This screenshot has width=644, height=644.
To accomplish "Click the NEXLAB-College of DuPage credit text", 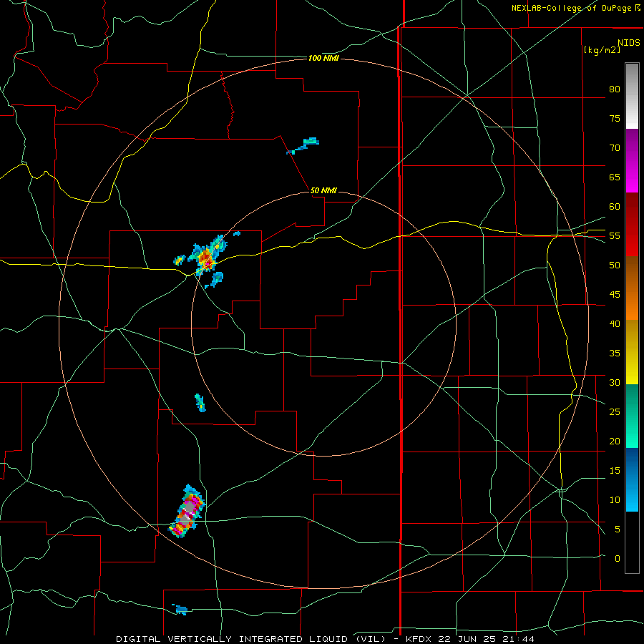I will point(576,8).
